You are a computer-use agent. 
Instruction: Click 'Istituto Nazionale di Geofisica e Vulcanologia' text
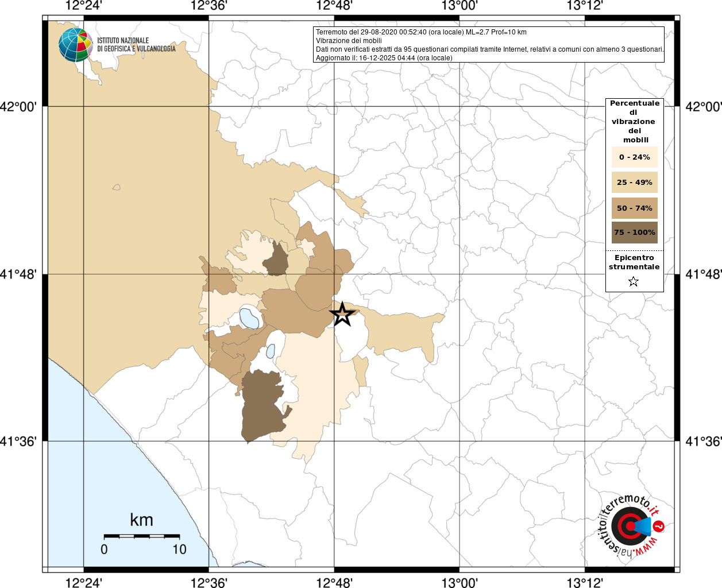[x=136, y=45]
